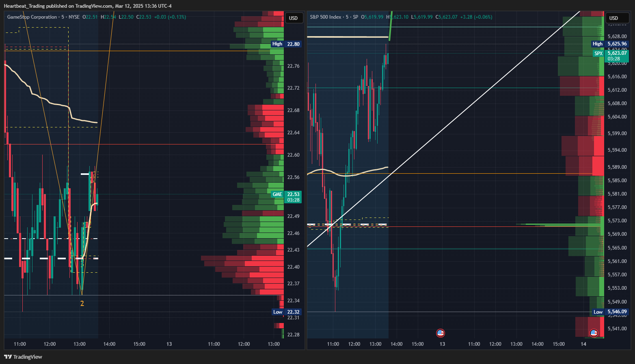The width and height of the screenshot is (635, 364).
Task: Click the 22.68 price axis label
Action: coord(293,110)
